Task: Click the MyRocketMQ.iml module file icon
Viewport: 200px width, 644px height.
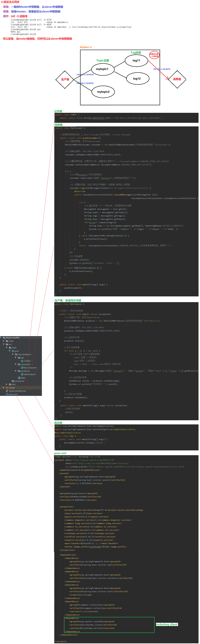Action: 7,391
